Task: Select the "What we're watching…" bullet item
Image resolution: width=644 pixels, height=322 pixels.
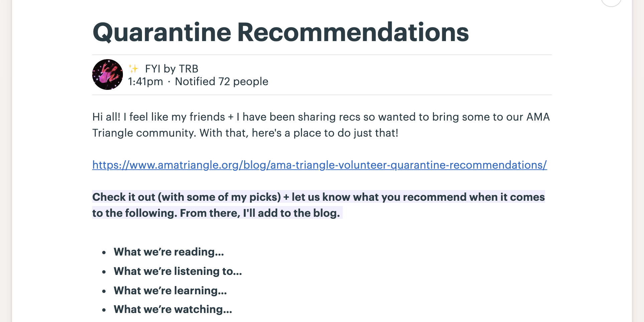Action: point(173,309)
